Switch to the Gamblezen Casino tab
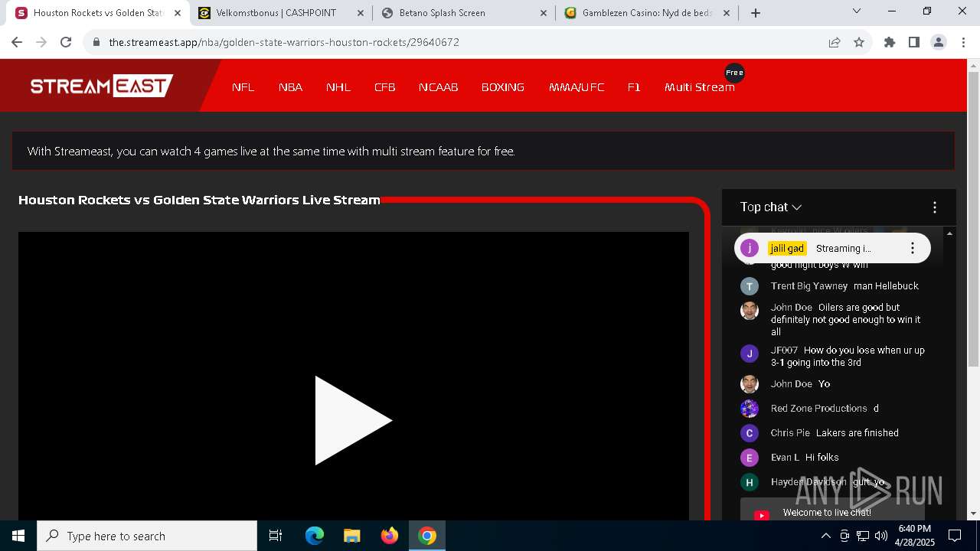 (647, 13)
